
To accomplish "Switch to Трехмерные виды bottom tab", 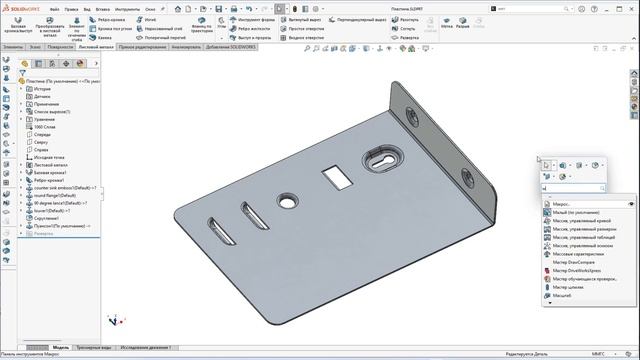I will click(x=93, y=347).
